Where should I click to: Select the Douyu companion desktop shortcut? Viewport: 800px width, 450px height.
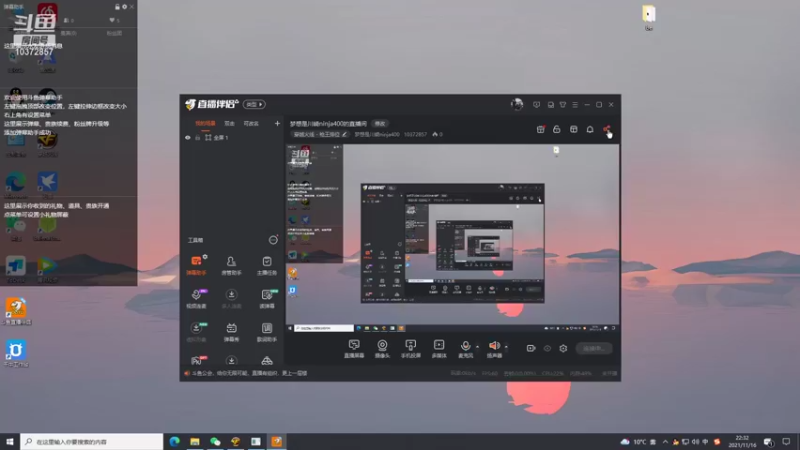[x=16, y=311]
